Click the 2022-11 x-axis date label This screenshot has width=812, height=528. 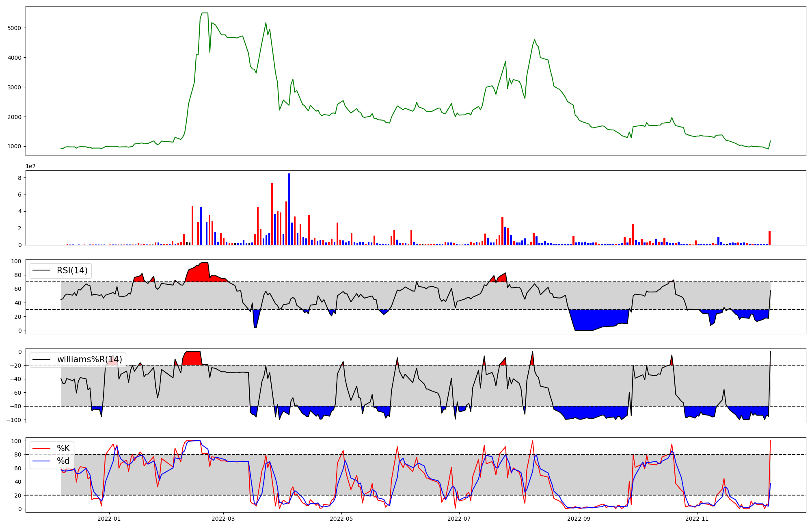coord(697,519)
